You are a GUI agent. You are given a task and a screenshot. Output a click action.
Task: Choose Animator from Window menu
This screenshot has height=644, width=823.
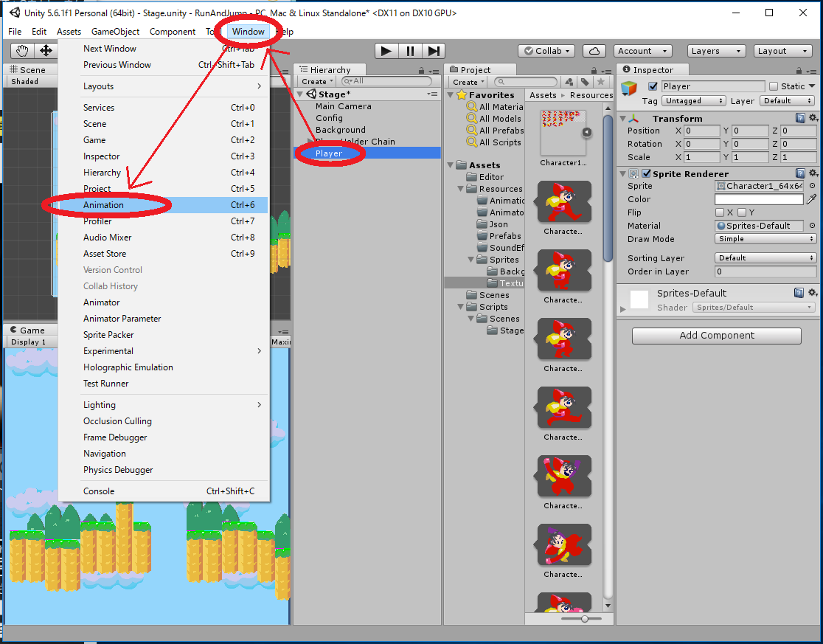click(x=164, y=302)
